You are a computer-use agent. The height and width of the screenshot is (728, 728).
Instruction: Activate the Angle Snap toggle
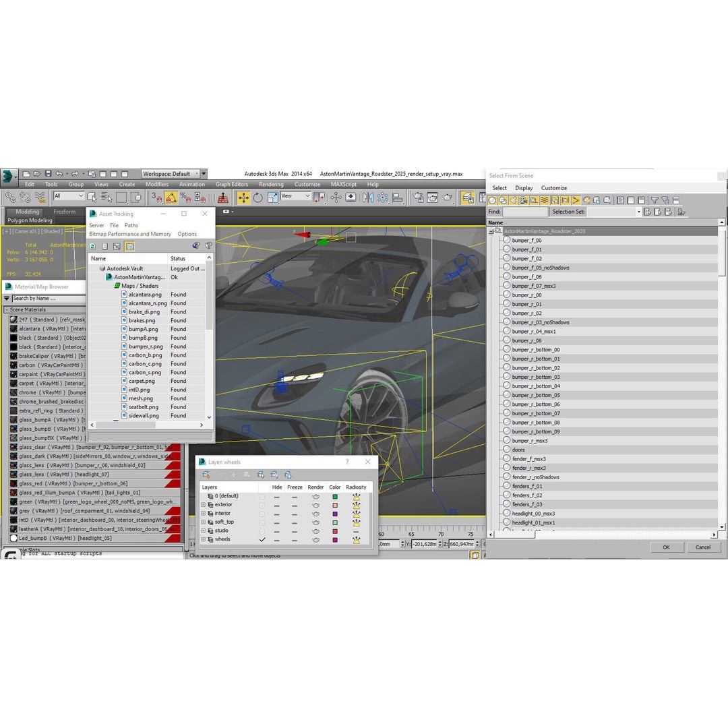pos(171,198)
